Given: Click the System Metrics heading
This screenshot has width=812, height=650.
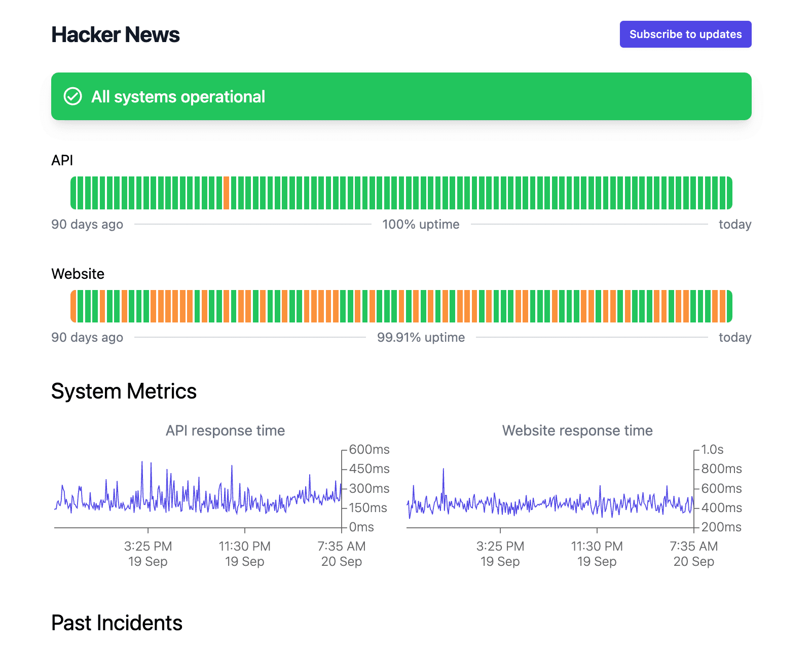Looking at the screenshot, I should pyautogui.click(x=124, y=391).
